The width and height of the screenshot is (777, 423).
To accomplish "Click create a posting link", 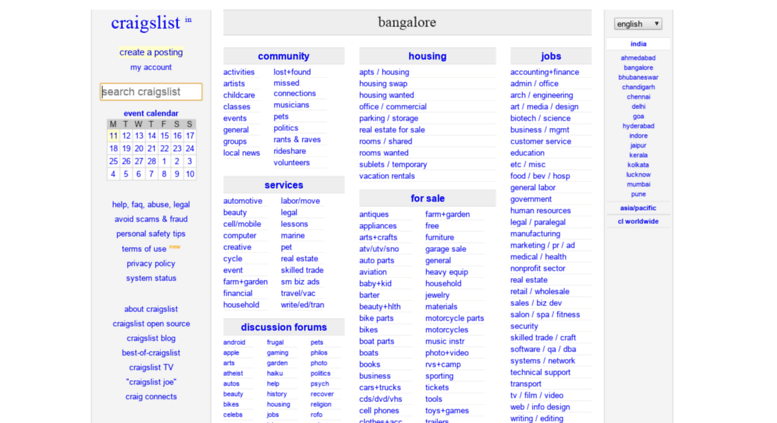I will (151, 52).
